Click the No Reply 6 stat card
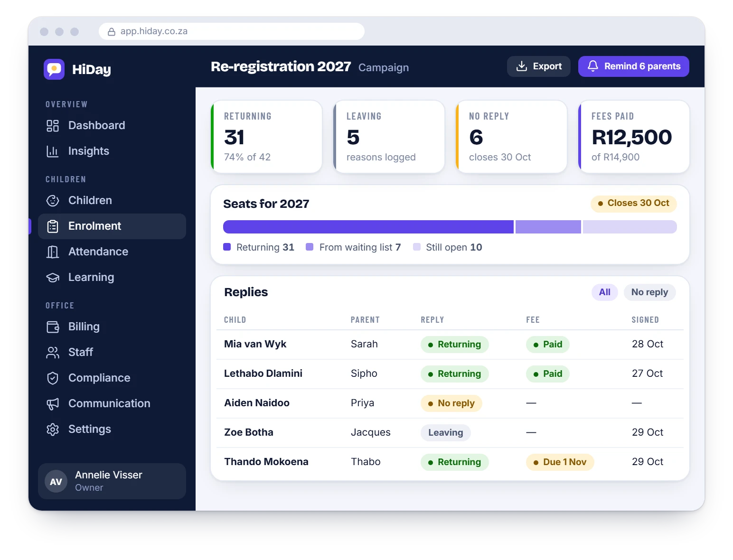The height and width of the screenshot is (560, 733). tap(512, 137)
